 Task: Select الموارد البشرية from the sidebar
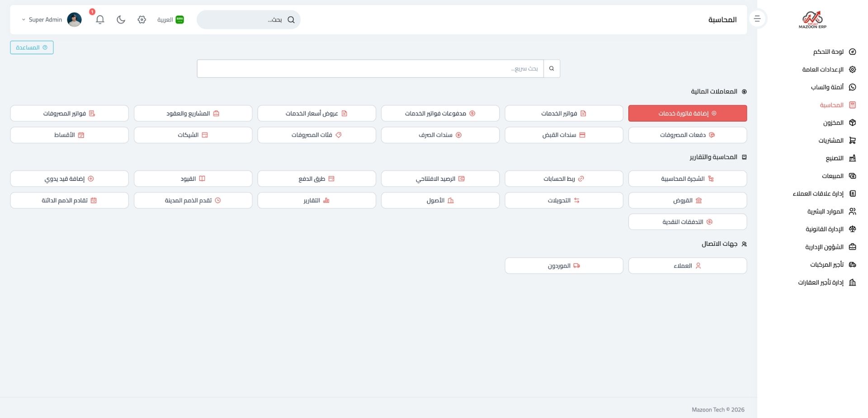pyautogui.click(x=825, y=211)
